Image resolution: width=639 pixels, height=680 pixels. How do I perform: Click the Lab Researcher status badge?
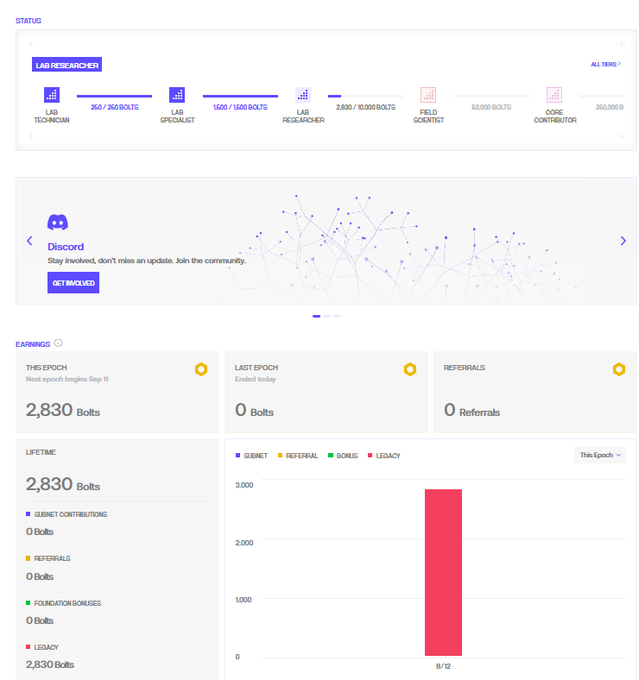click(x=67, y=65)
